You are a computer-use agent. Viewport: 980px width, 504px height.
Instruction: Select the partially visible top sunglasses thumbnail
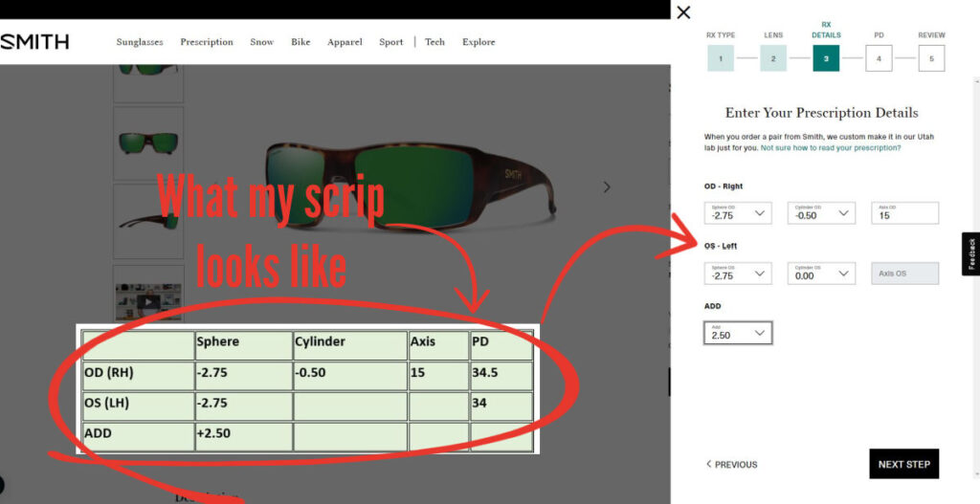148,83
